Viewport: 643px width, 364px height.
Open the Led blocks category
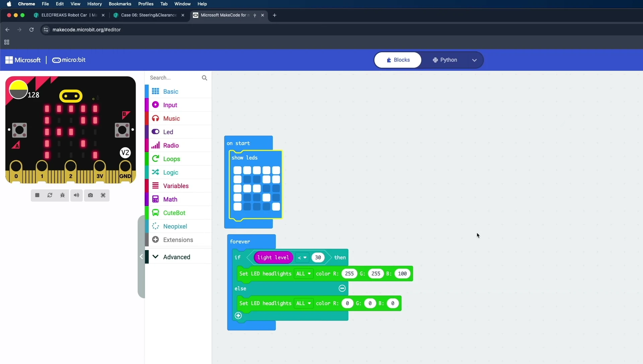coord(167,131)
